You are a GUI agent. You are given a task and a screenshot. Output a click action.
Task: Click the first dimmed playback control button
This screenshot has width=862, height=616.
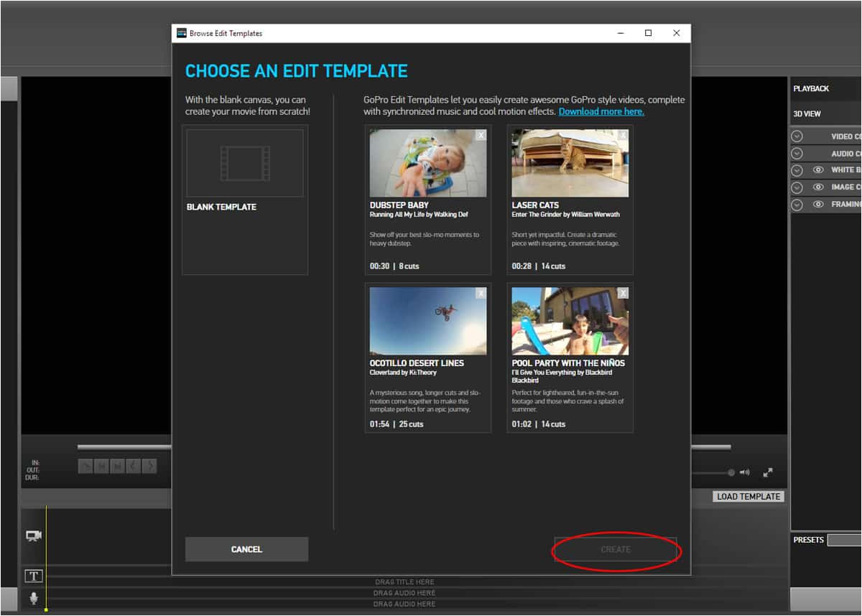85,466
